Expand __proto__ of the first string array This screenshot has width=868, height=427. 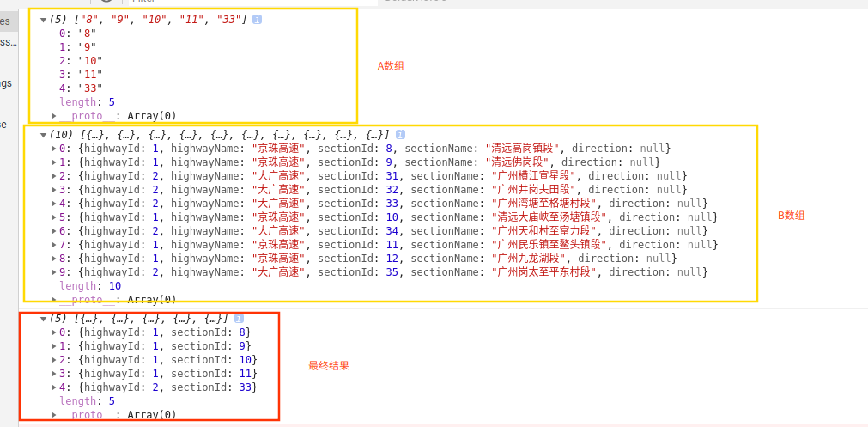point(53,115)
